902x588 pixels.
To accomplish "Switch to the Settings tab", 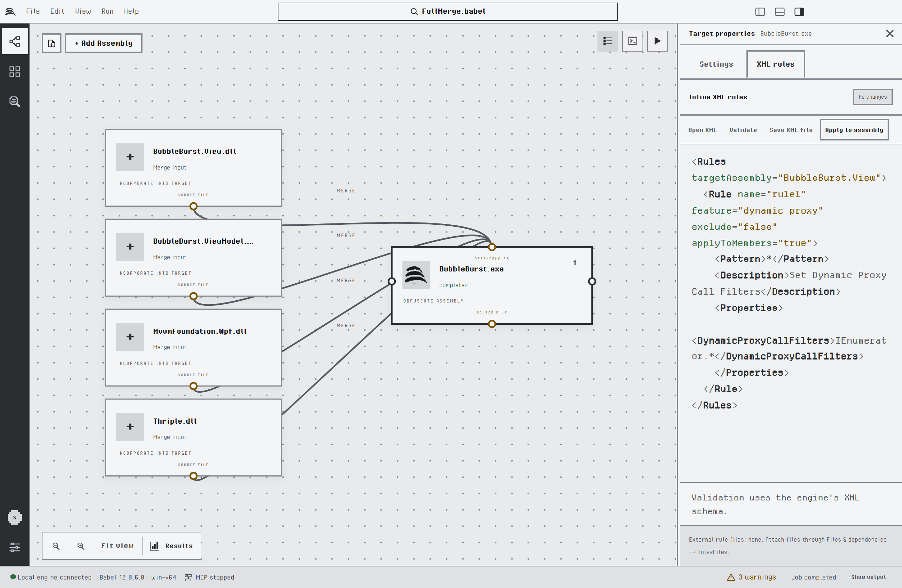I will click(x=716, y=64).
